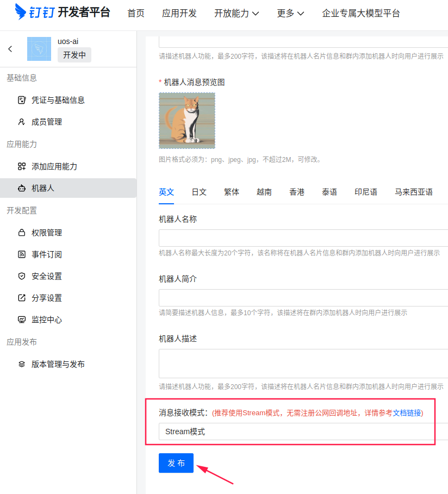448x494 pixels.
Task: Switch to the 英文 language tab
Action: point(166,192)
